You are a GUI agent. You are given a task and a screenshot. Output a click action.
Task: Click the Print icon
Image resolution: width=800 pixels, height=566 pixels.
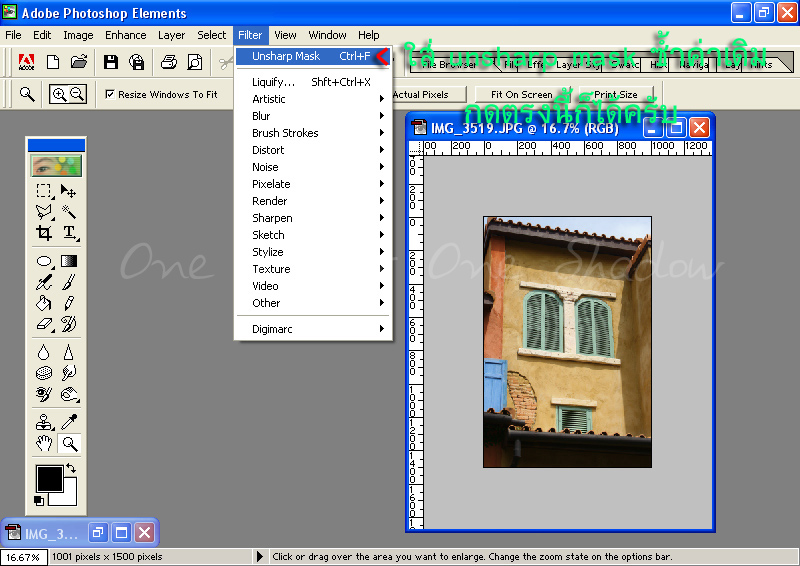pos(169,62)
